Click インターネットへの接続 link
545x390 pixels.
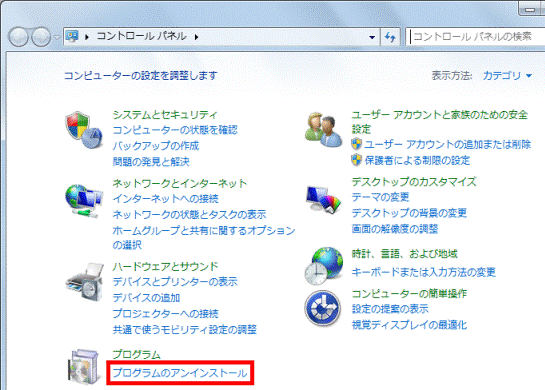tap(165, 198)
